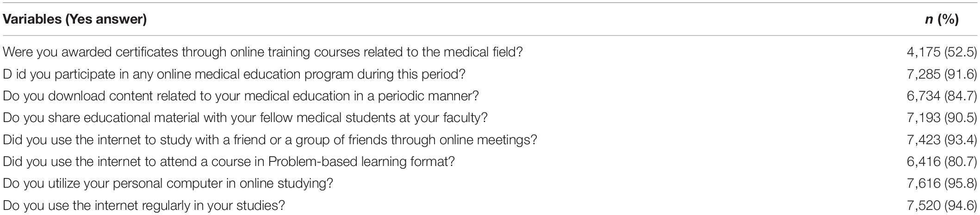Select the online medical education program question
Viewport: 980px width, 215px height.
pyautogui.click(x=234, y=74)
